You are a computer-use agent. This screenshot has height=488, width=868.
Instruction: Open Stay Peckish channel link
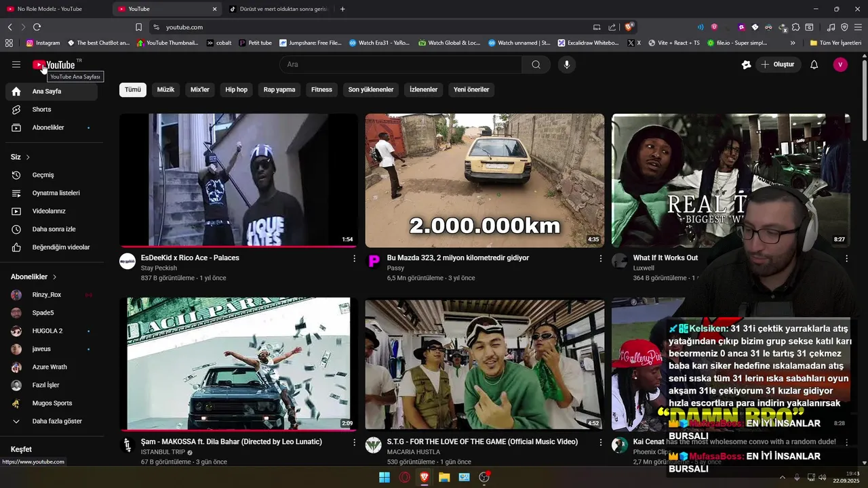[x=159, y=268]
